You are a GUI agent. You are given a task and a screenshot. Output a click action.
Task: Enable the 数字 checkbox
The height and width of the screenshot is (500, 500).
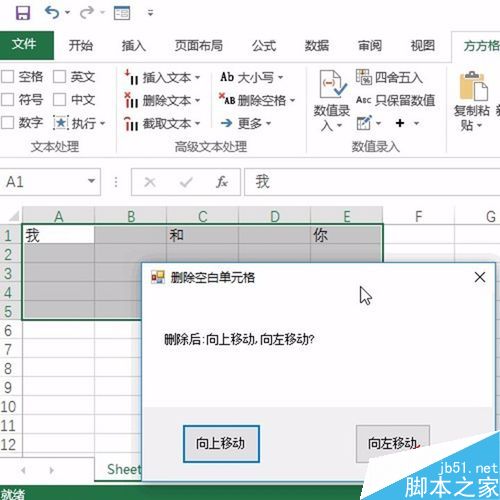7,123
